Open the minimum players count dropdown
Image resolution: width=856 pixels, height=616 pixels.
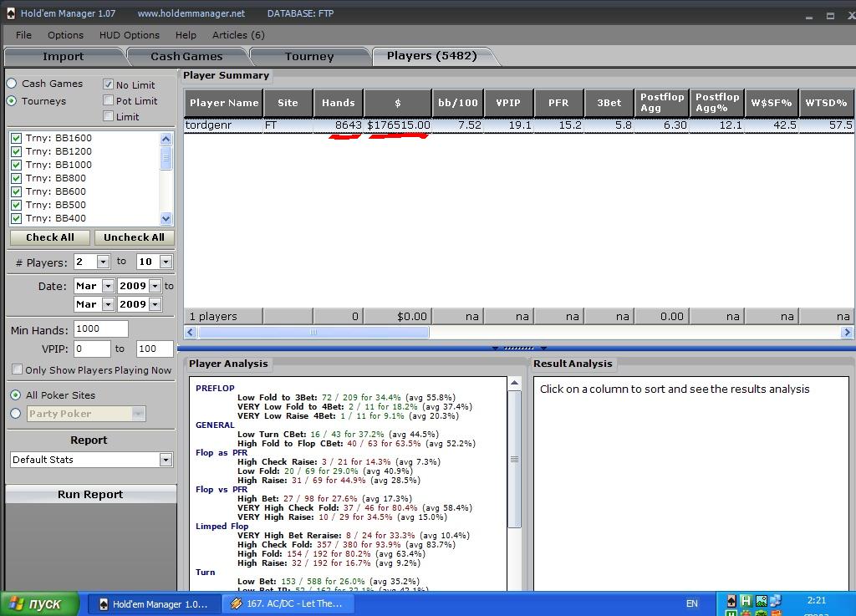point(103,262)
